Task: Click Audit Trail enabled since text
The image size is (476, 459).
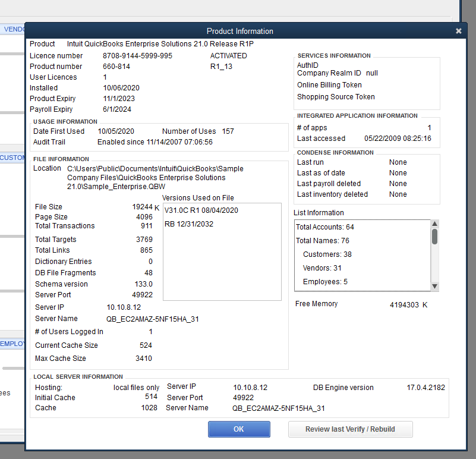Action: 155,142
